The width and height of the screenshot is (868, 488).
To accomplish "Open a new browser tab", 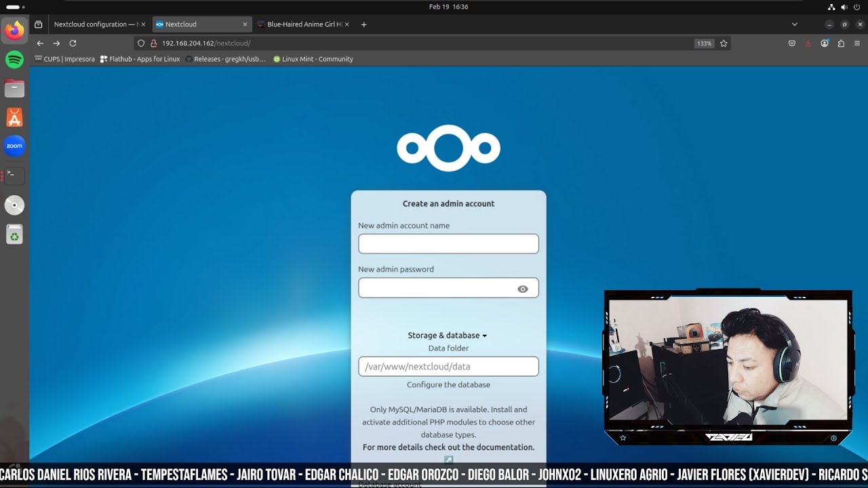I will (363, 24).
